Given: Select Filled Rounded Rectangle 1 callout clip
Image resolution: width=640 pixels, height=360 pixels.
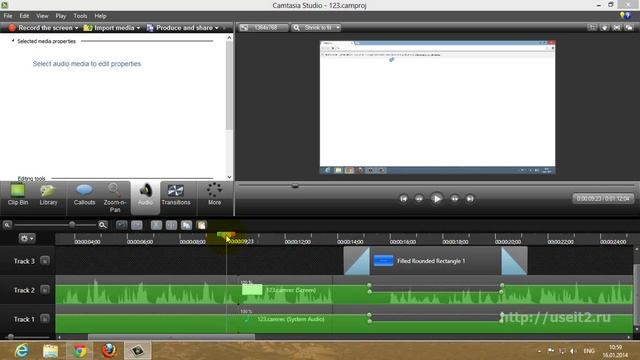Looking at the screenshot, I should pyautogui.click(x=436, y=261).
